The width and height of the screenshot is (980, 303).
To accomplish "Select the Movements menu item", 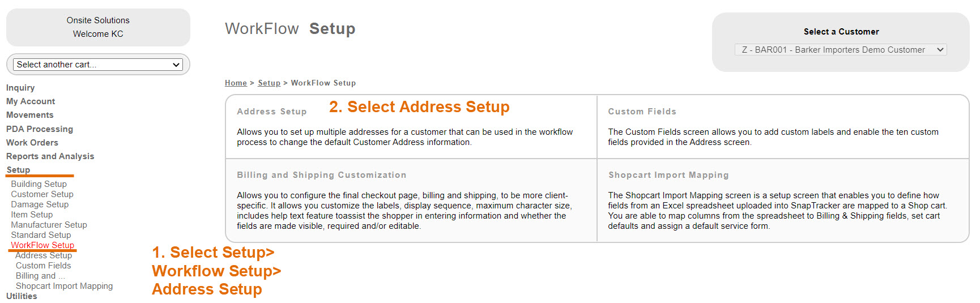I will 29,115.
